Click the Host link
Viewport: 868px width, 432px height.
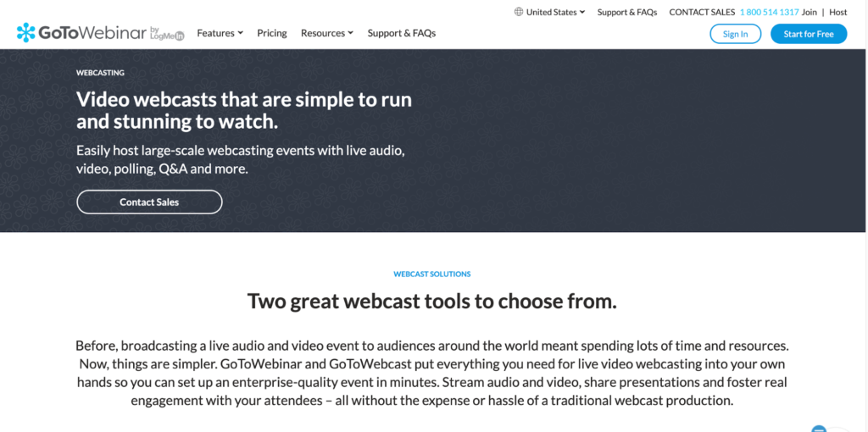[x=838, y=12]
